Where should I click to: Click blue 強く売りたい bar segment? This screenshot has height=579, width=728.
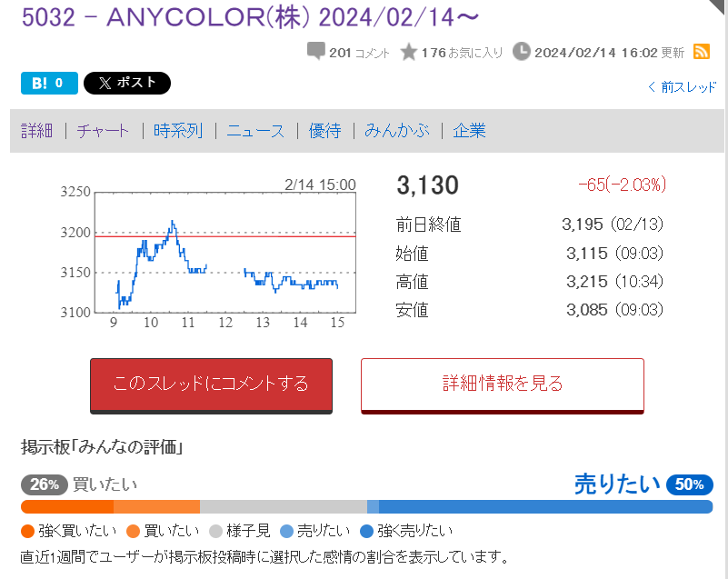click(x=545, y=506)
